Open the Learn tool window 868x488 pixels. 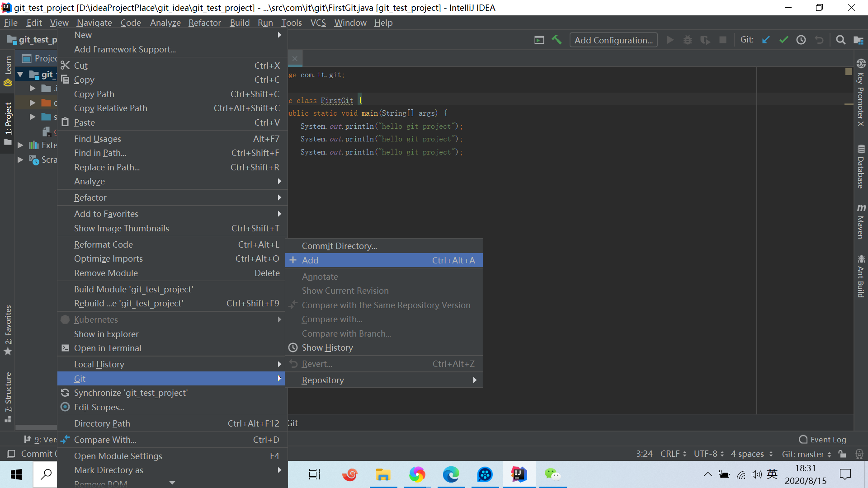(x=8, y=70)
